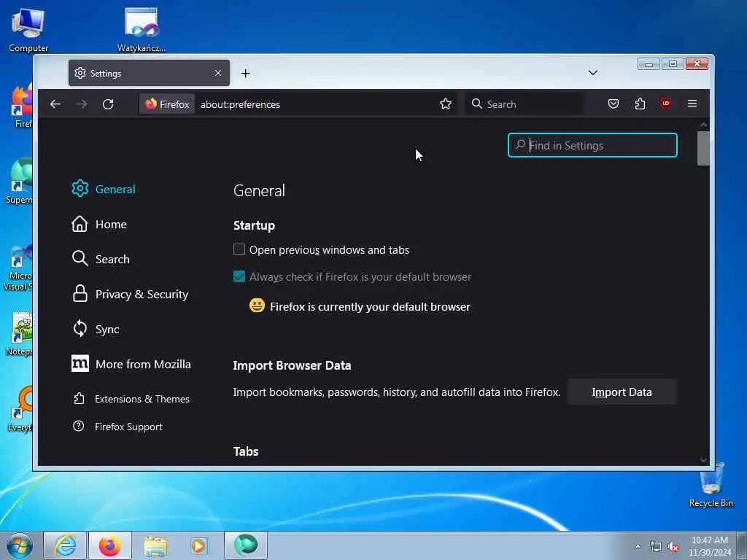747x560 pixels.
Task: Select the Notepad++ desktop shortcut
Action: click(19, 333)
